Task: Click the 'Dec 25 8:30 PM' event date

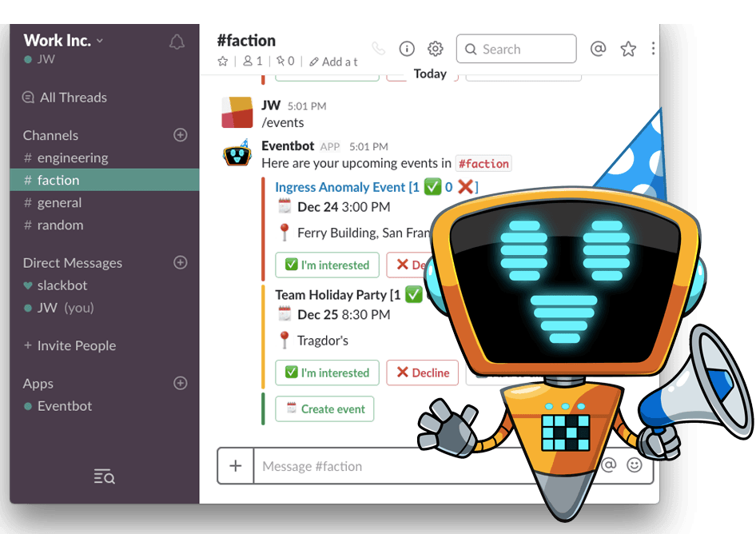Action: (x=344, y=314)
